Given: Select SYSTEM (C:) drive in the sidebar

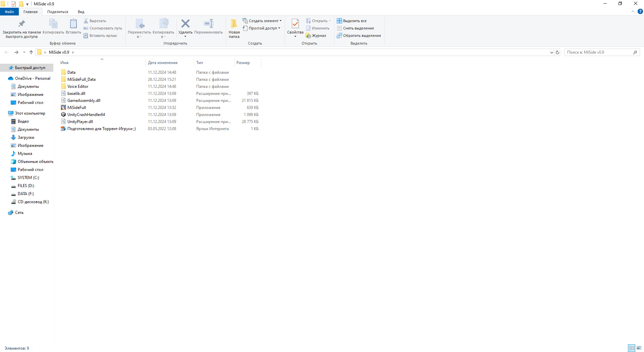Looking at the screenshot, I should 28,178.
